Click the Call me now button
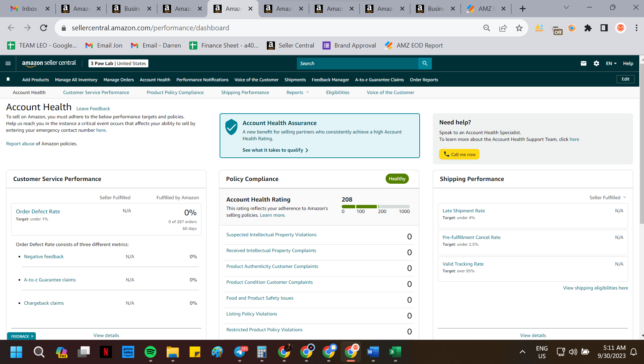Viewport: 644px width, 364px height. [x=459, y=154]
